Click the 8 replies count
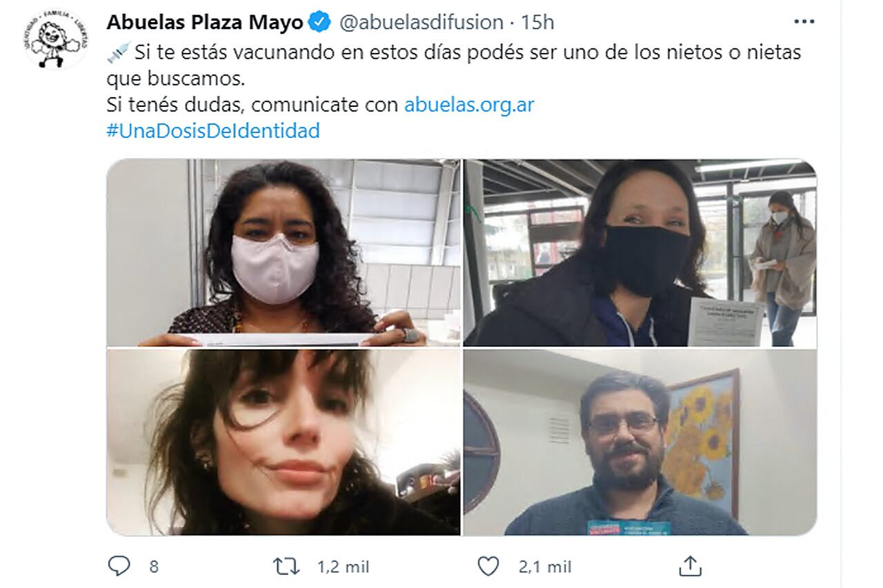 [x=154, y=567]
